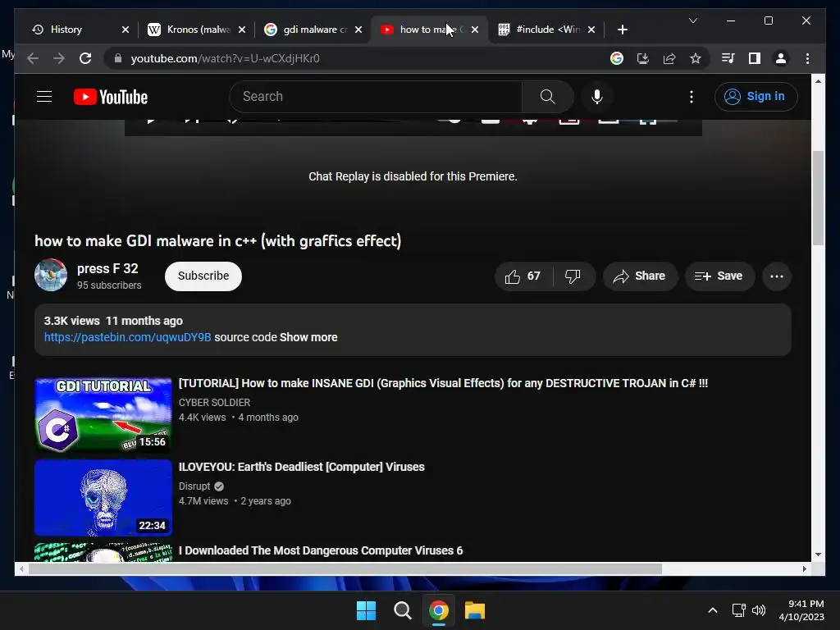Open volume control in system tray
Image resolution: width=840 pixels, height=630 pixels.
tap(759, 610)
